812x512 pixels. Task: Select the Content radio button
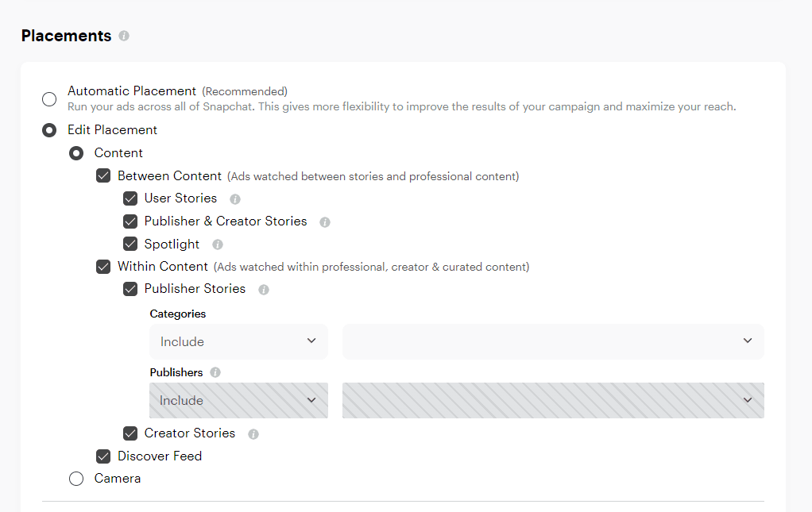click(x=76, y=153)
